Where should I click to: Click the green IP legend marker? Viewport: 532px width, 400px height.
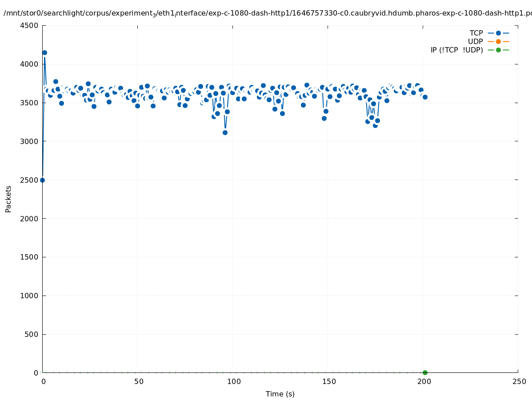click(x=498, y=50)
